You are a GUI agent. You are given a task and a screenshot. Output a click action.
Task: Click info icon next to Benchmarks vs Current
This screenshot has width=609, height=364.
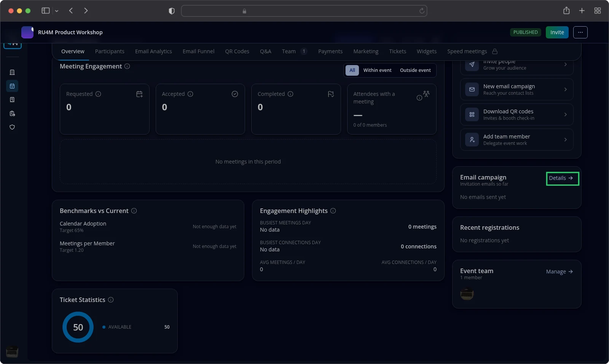click(x=134, y=211)
